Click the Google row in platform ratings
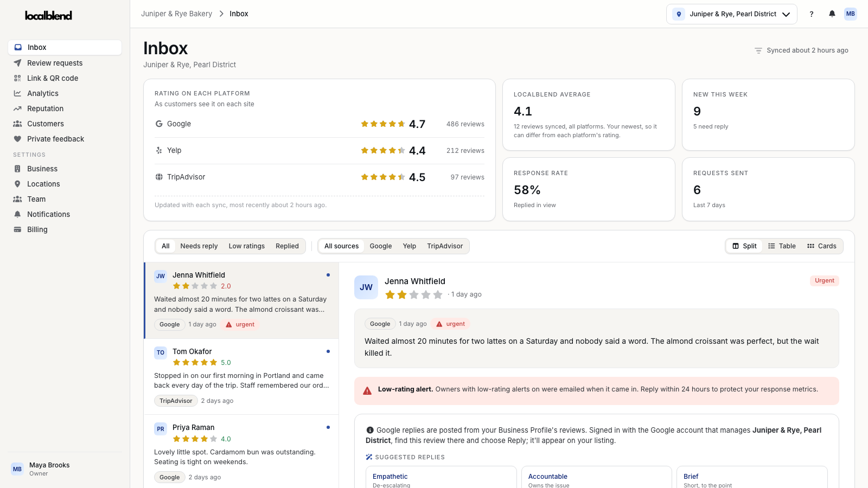Screen dimensions: 868x488 tap(320, 124)
